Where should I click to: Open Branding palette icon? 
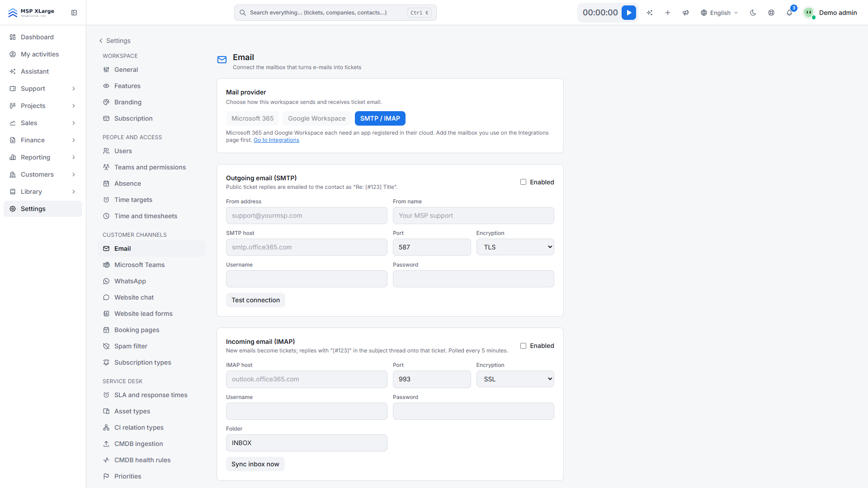(106, 102)
